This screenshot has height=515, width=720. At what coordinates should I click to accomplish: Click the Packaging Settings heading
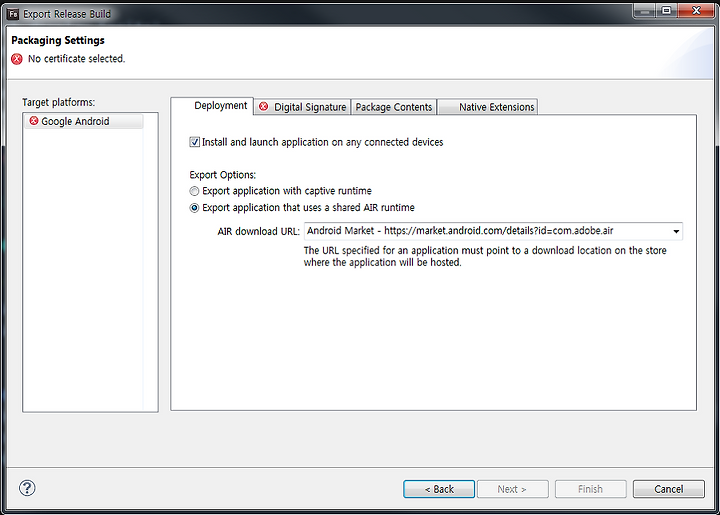58,40
